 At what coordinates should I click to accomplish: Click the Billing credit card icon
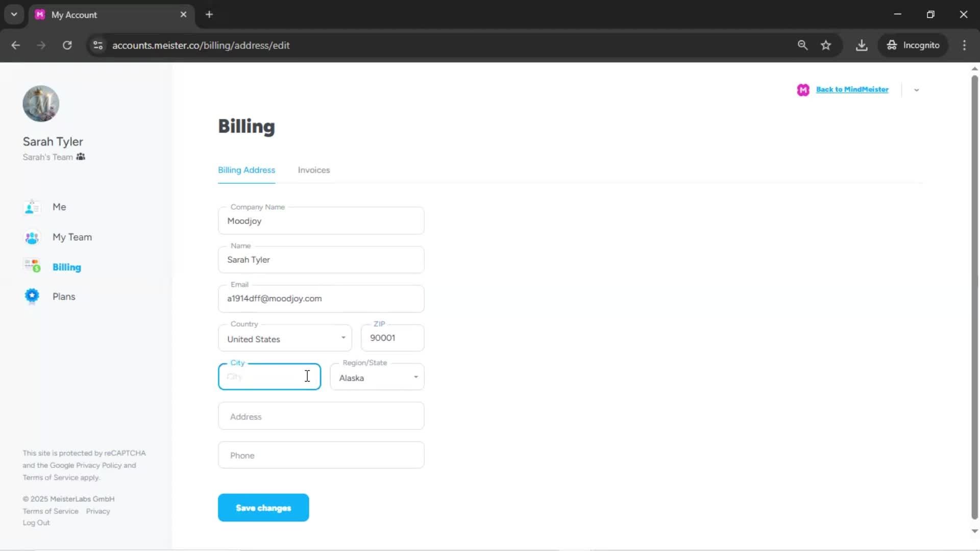click(x=32, y=266)
